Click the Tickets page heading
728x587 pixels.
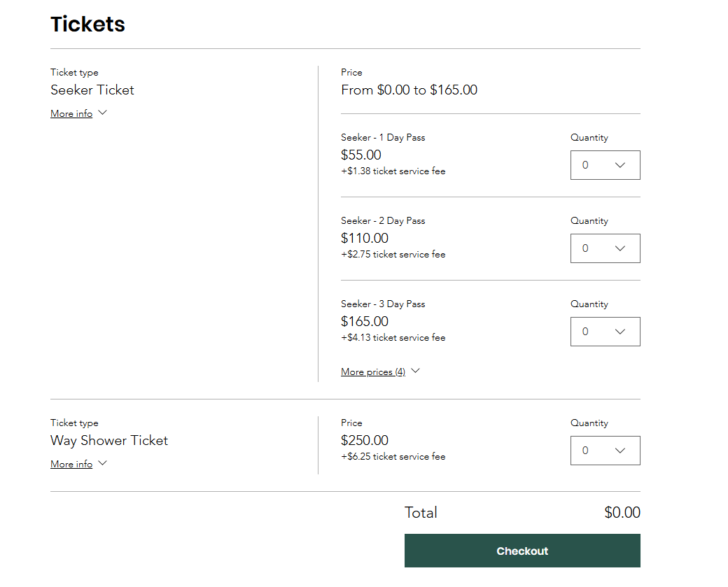(x=87, y=24)
